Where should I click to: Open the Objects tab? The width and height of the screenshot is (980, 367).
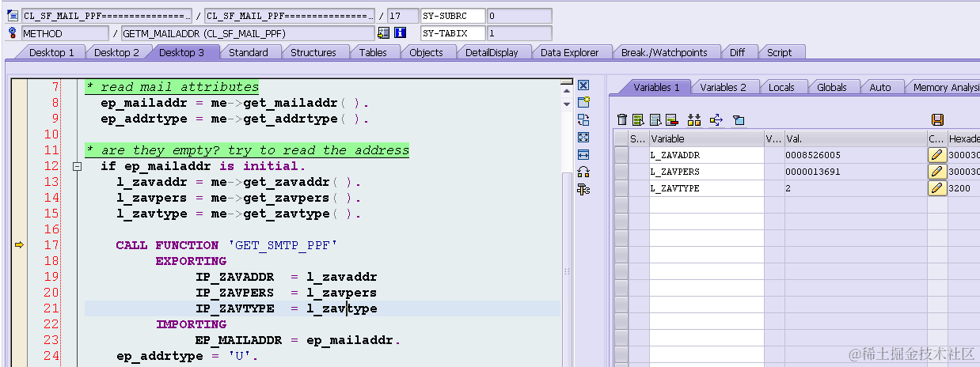pos(426,52)
